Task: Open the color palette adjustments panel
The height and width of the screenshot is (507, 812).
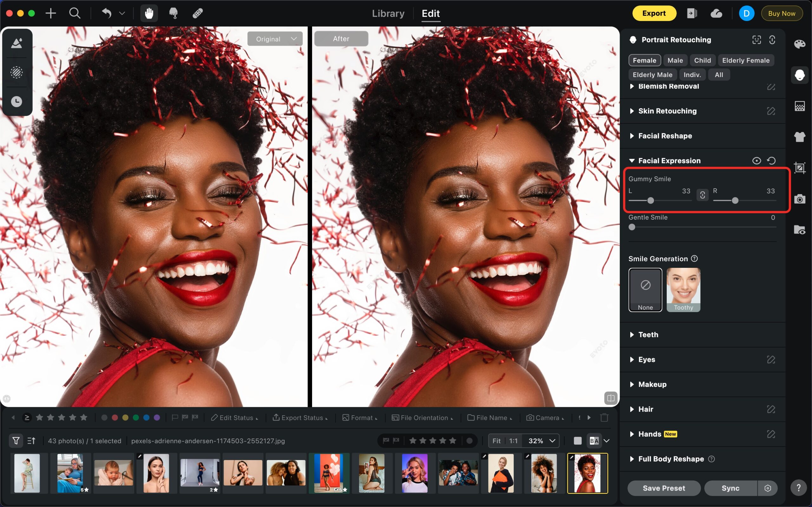Action: (x=800, y=44)
